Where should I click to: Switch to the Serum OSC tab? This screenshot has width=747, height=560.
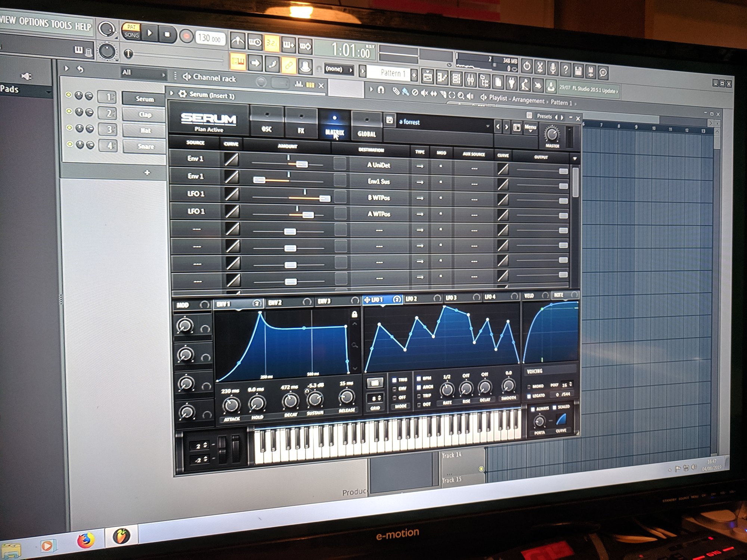coord(267,122)
